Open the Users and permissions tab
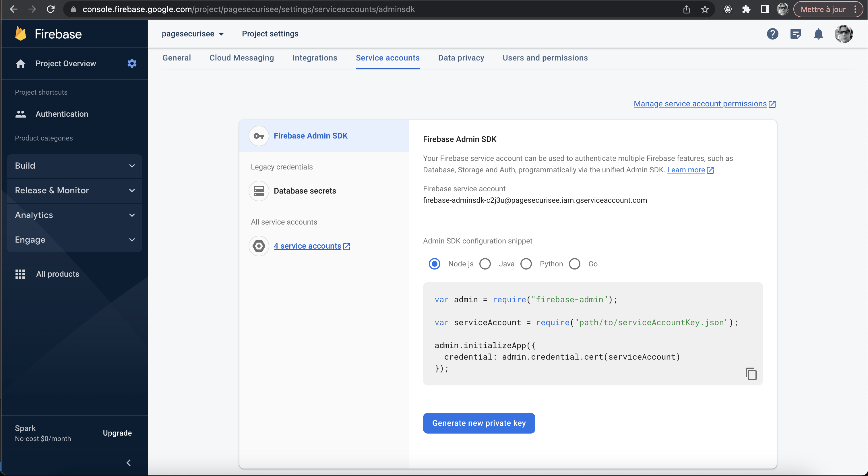Image resolution: width=868 pixels, height=476 pixels. tap(545, 58)
